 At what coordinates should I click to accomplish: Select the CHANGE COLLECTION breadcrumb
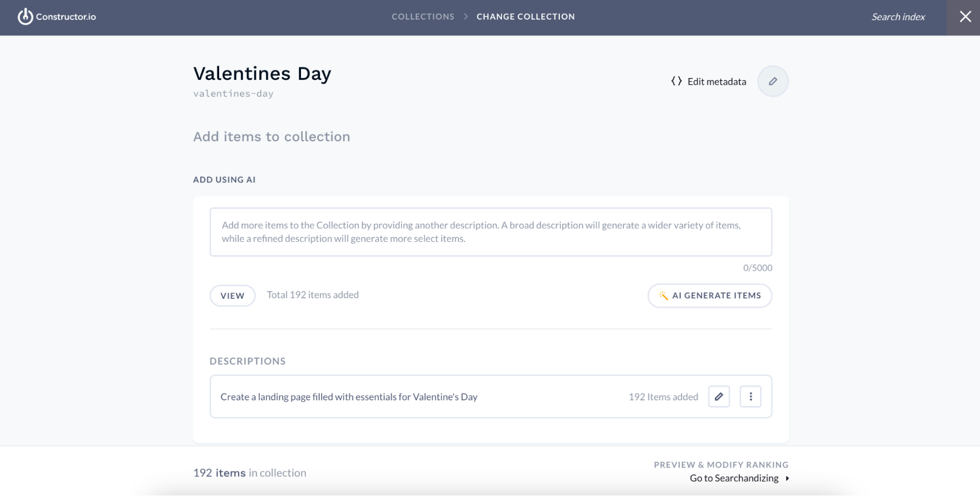click(x=526, y=17)
